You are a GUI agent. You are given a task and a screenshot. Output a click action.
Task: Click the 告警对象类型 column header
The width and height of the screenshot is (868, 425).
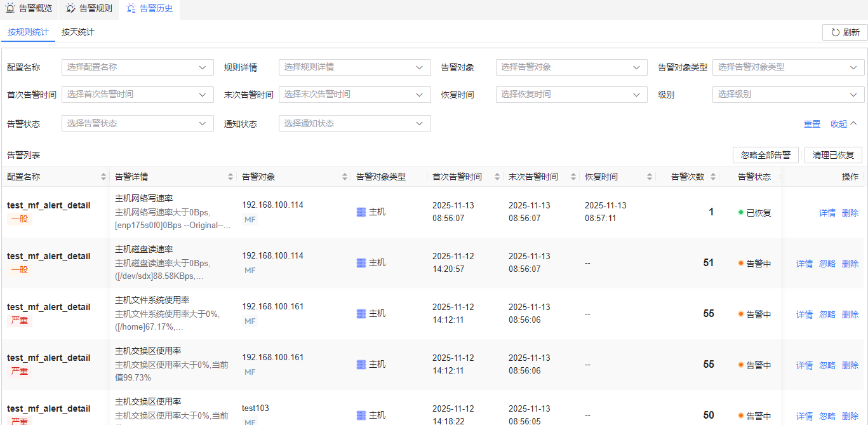(x=381, y=177)
